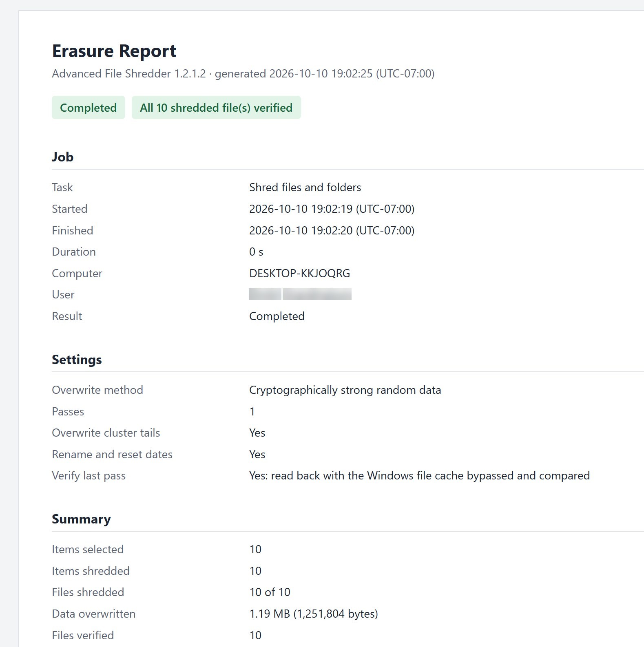Click the "Files verified" row label

[83, 636]
